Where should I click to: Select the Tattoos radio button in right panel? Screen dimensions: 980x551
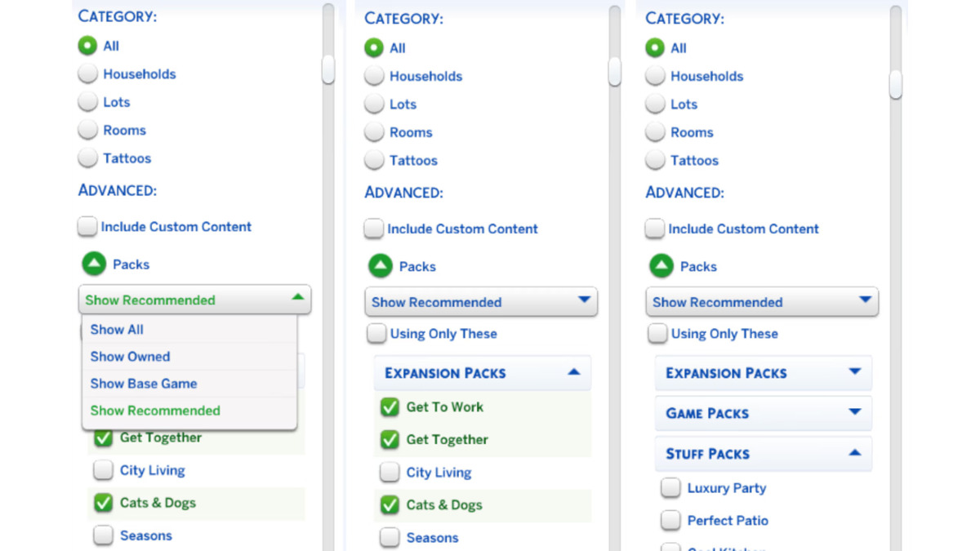(x=655, y=161)
